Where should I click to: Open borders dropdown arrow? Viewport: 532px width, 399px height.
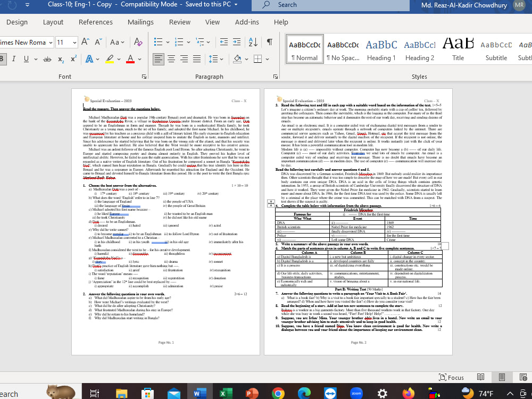coord(268,59)
